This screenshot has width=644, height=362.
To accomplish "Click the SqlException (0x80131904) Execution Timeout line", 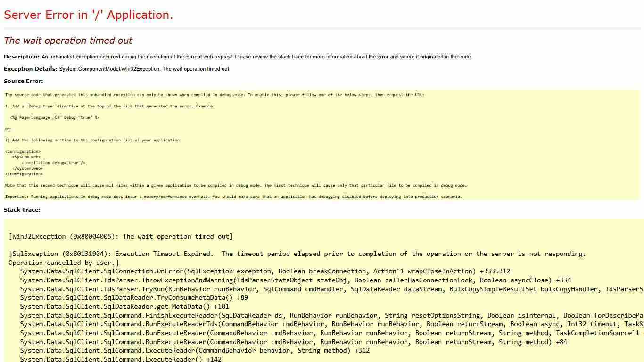I will tap(297, 254).
